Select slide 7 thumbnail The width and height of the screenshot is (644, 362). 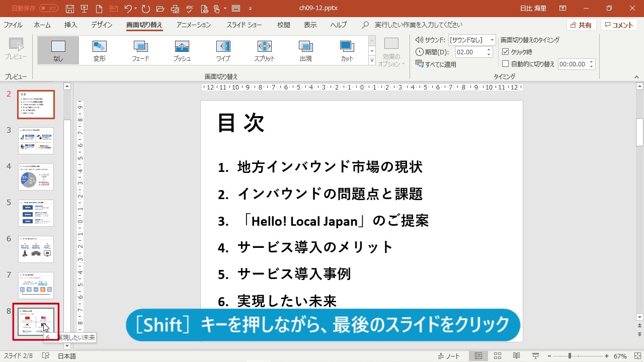pos(36,286)
